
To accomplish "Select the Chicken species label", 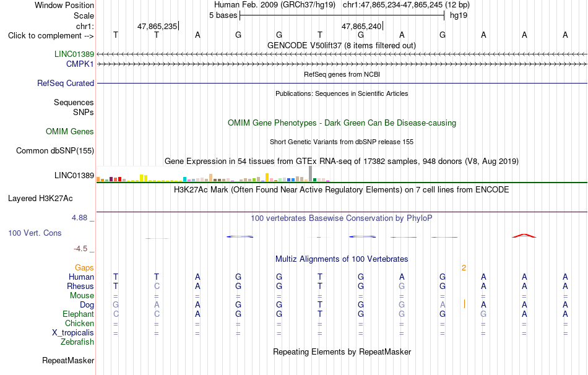I will click(x=79, y=323).
